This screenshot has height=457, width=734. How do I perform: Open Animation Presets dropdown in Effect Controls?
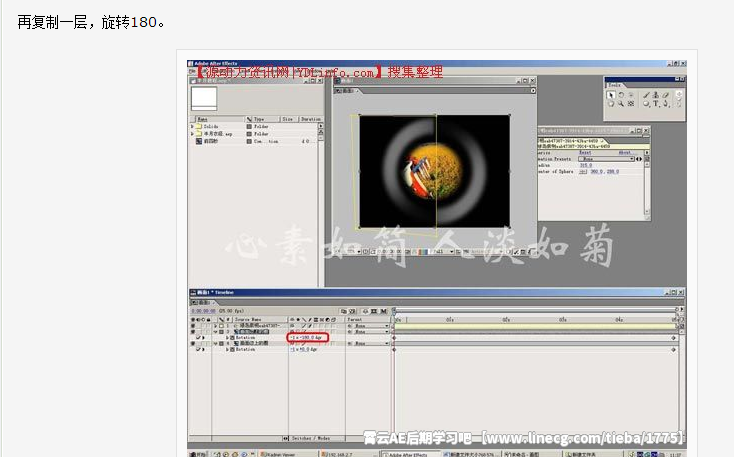pyautogui.click(x=607, y=159)
